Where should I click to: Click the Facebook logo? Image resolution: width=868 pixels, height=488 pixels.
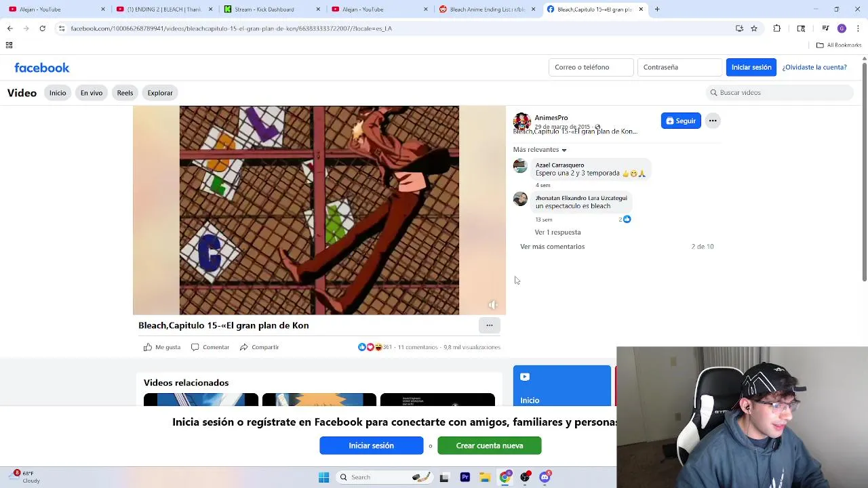click(x=42, y=68)
